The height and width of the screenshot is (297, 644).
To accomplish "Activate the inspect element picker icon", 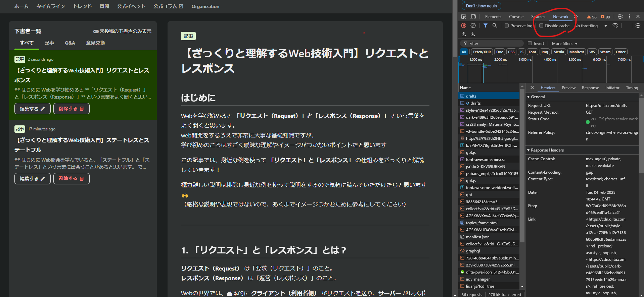I will click(x=464, y=16).
